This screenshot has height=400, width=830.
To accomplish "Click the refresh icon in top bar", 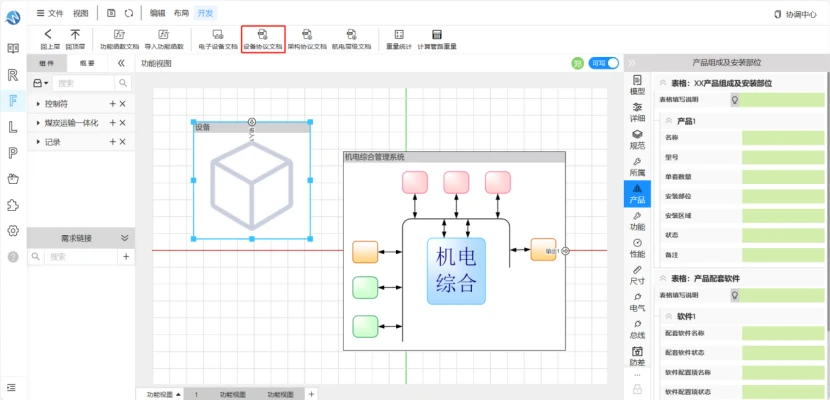I will [129, 13].
